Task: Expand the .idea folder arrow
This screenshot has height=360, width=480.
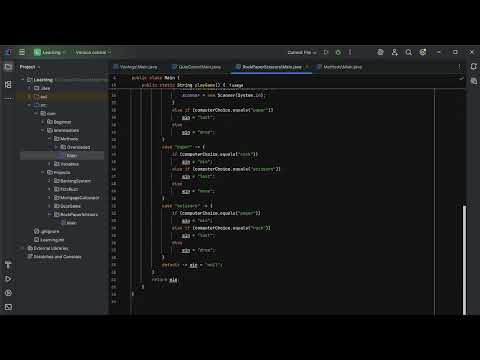Action: tap(29, 88)
